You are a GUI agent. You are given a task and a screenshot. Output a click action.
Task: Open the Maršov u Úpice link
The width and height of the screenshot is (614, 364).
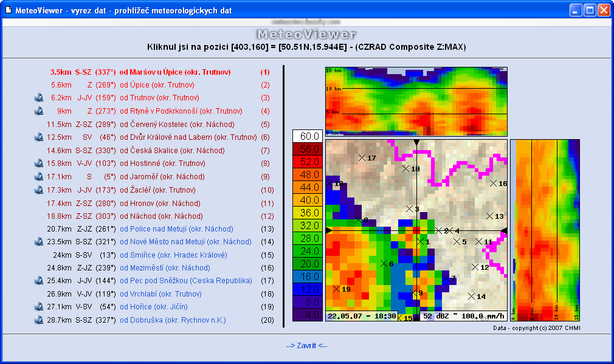coord(175,72)
